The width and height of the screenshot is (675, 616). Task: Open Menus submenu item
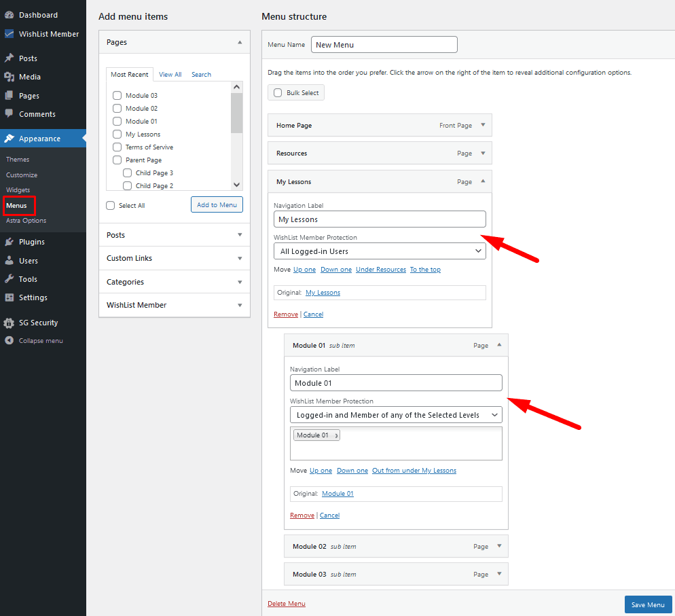click(x=16, y=205)
